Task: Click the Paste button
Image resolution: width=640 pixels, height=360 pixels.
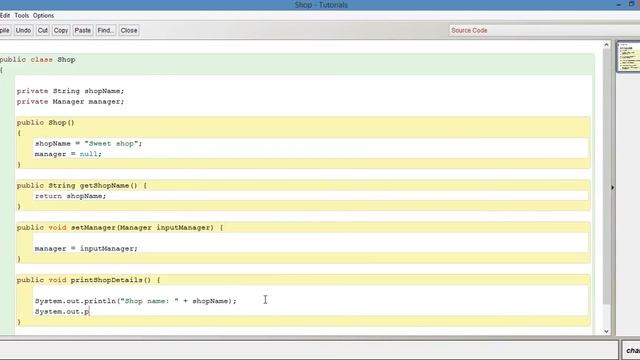Action: click(x=82, y=30)
